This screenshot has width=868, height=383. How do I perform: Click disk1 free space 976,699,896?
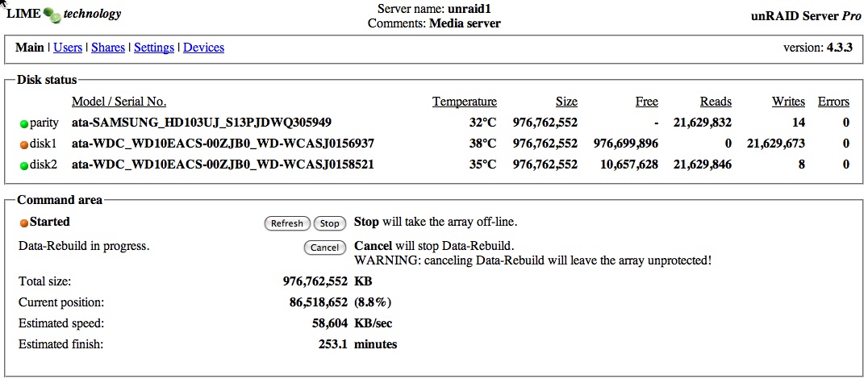point(625,144)
